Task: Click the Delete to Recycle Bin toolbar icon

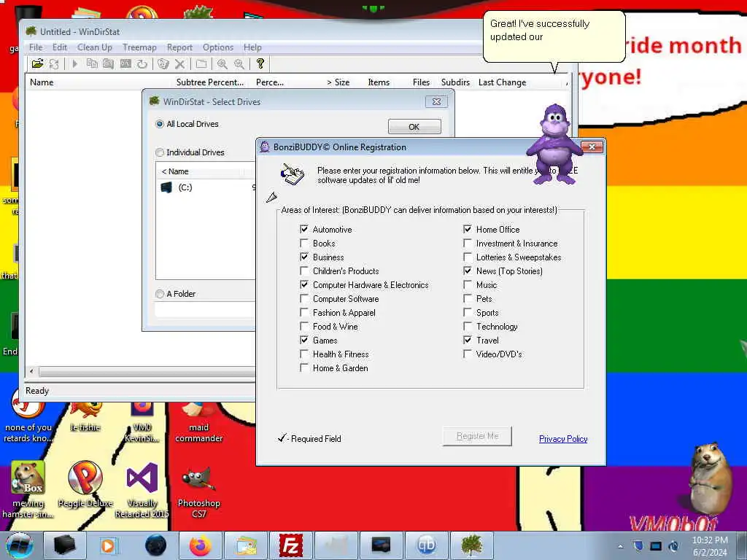Action: click(163, 63)
